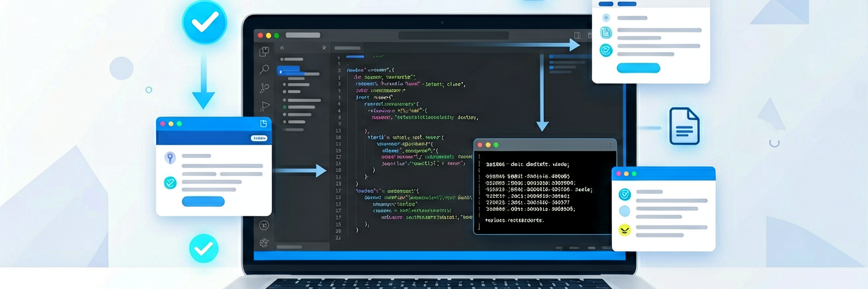Open the settings gear in activity bar

[264, 243]
